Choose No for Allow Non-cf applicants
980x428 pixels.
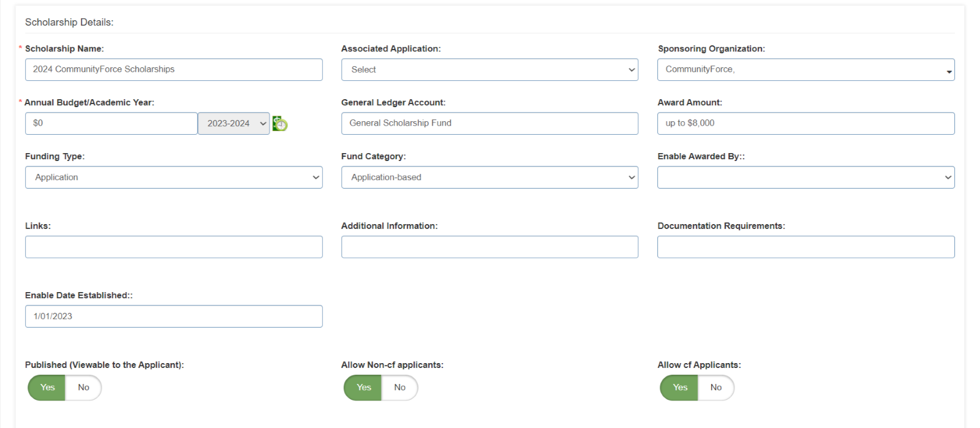click(x=399, y=388)
